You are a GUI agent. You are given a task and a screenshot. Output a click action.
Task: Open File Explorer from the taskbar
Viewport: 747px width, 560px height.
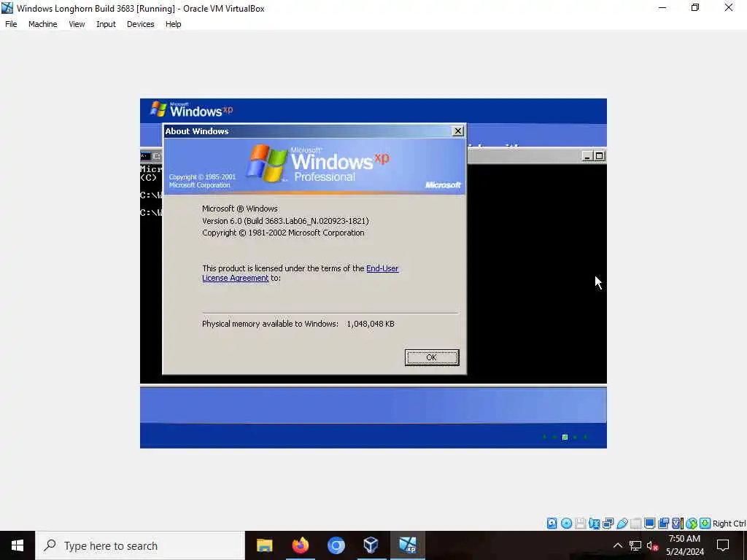click(x=264, y=545)
